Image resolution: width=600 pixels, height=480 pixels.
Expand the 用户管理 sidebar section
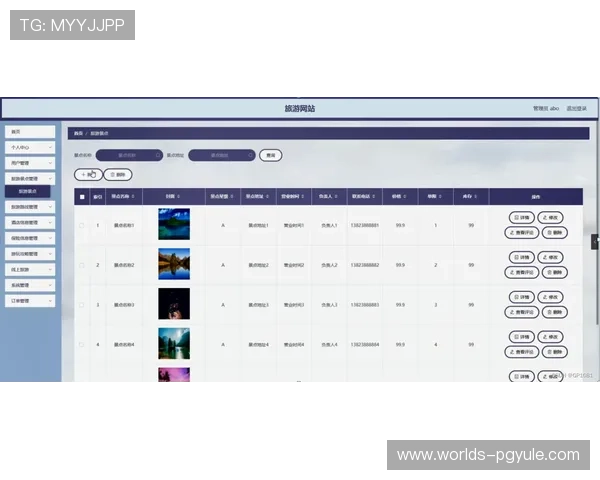pos(28,162)
